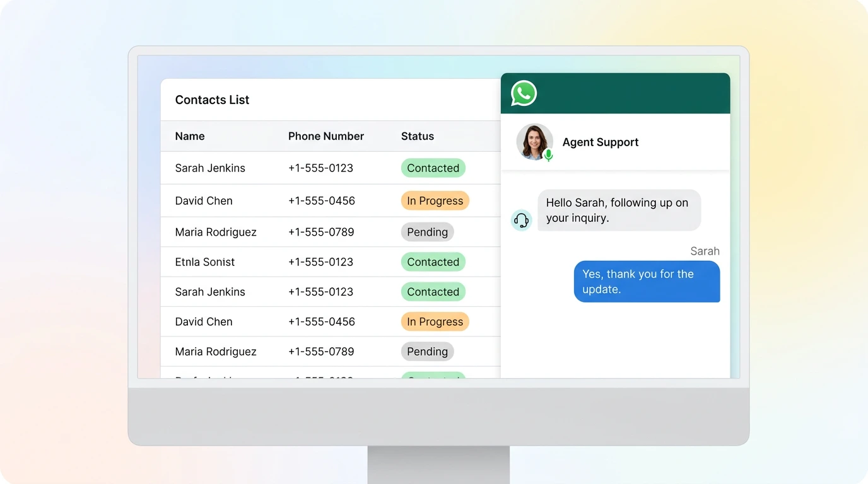Click the Contacted badge of the first Sarah Jenkins row
The image size is (868, 484).
433,168
